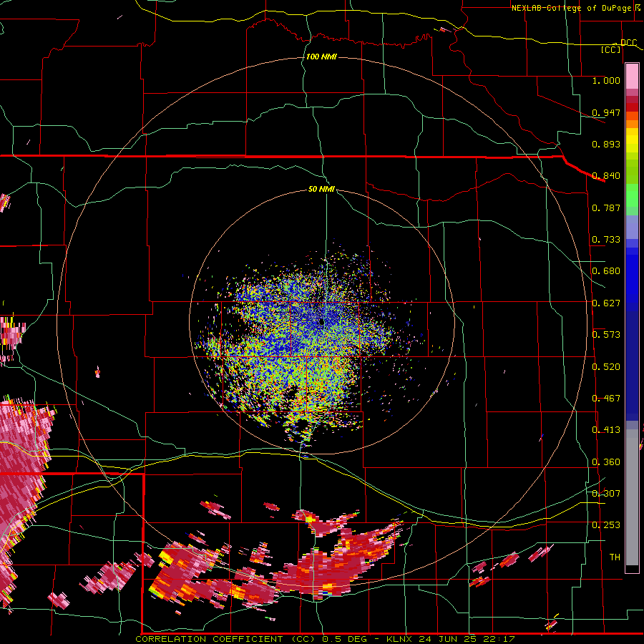Click the 0.627 legend value

coord(606,303)
